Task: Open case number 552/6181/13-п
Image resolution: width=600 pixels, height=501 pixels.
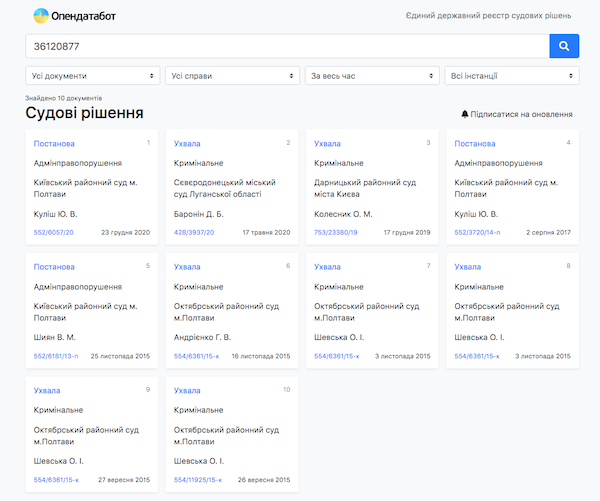Action: (57, 356)
